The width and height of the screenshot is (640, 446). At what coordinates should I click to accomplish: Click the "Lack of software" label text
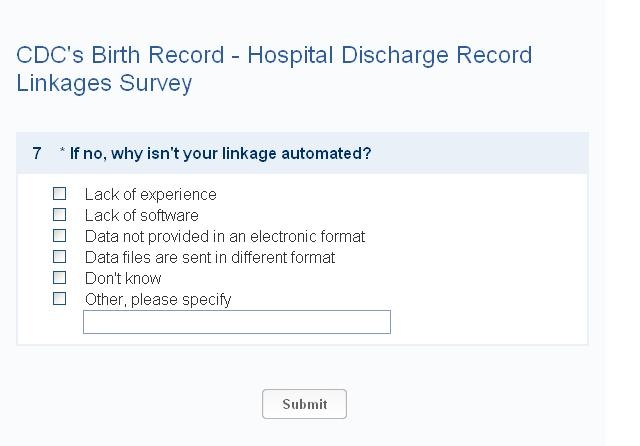pyautogui.click(x=141, y=216)
